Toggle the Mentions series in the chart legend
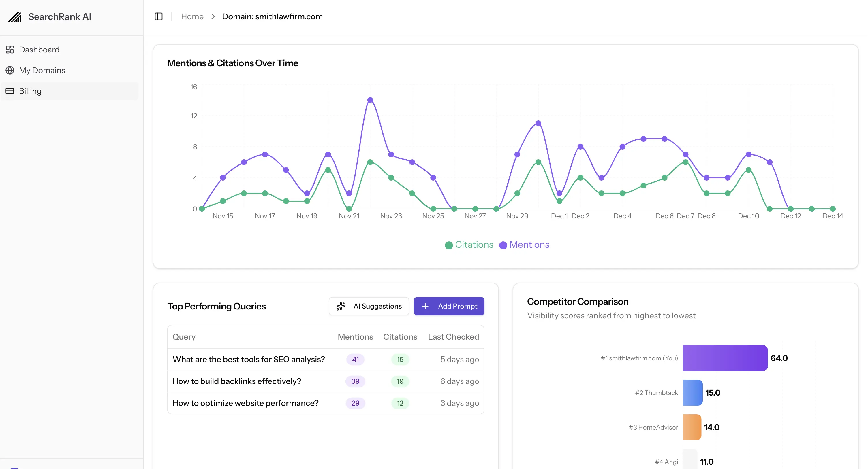The height and width of the screenshot is (469, 868). coord(524,245)
